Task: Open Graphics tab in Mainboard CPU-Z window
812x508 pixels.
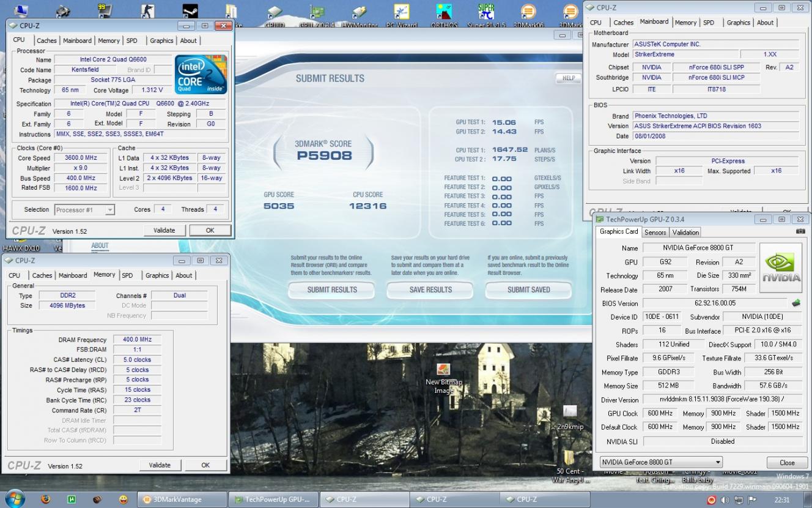Action: pyautogui.click(x=738, y=23)
